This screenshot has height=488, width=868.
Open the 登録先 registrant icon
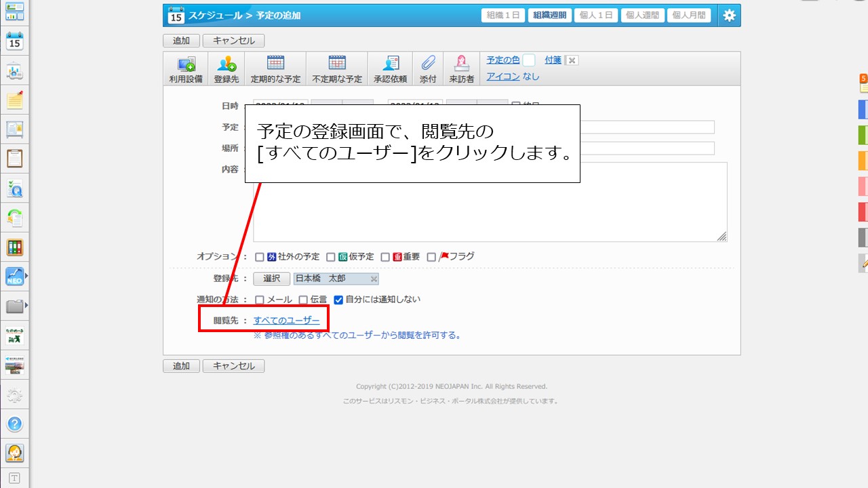(x=226, y=64)
